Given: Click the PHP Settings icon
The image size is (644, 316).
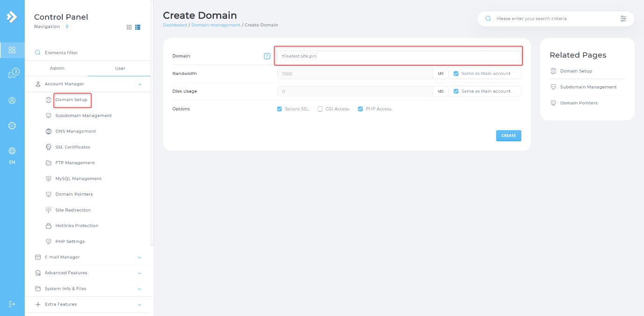Looking at the screenshot, I should [48, 242].
